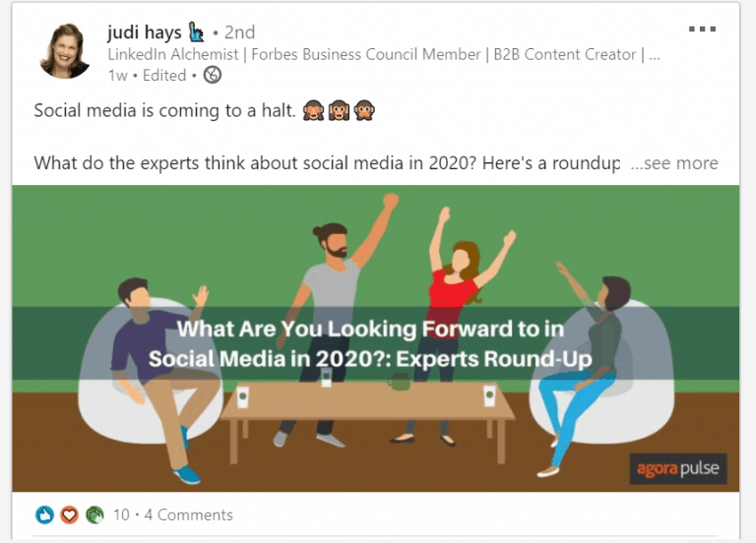This screenshot has height=543, width=756.
Task: Click the "Social media is coming to a halt" text
Action: coord(163,111)
